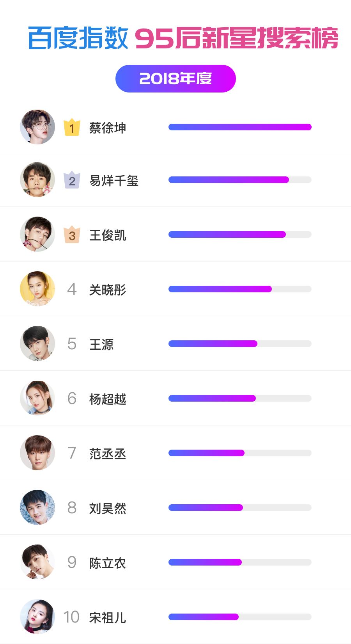Open the 刘昊然 name link

tap(108, 508)
